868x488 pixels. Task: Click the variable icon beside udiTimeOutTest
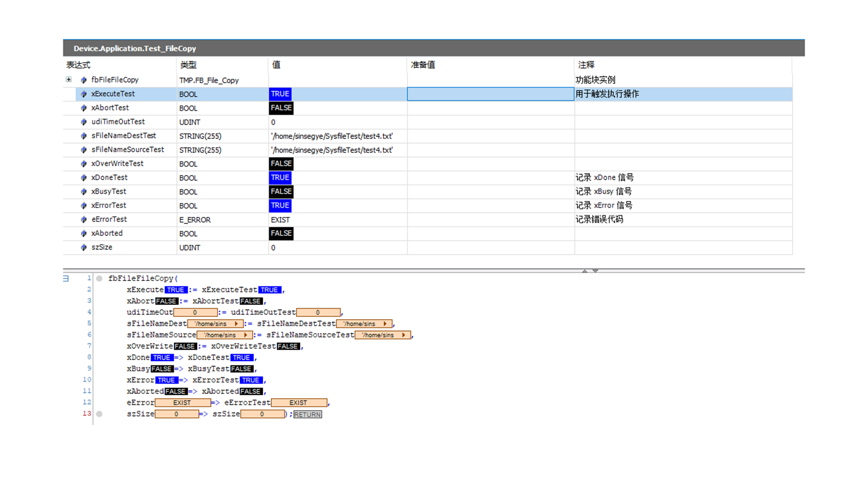tap(84, 122)
